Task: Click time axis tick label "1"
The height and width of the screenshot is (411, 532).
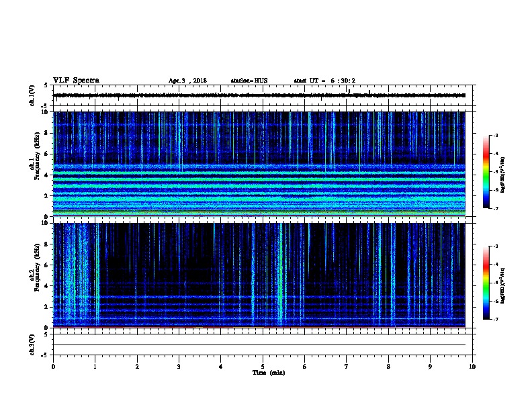Action: pyautogui.click(x=95, y=367)
